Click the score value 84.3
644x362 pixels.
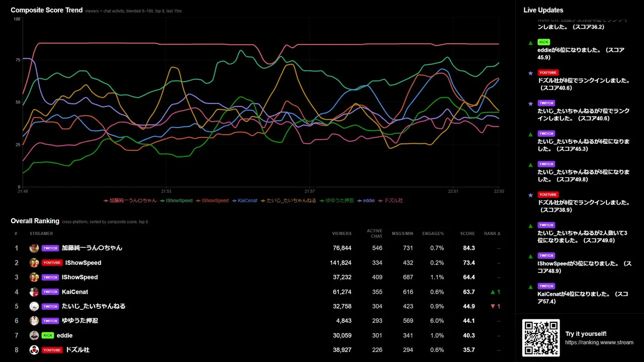tap(469, 248)
